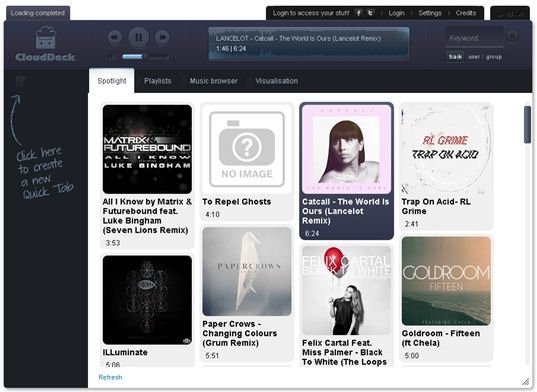Click the 'Login to access your stuff' text
The width and height of the screenshot is (537, 392).
tap(311, 13)
